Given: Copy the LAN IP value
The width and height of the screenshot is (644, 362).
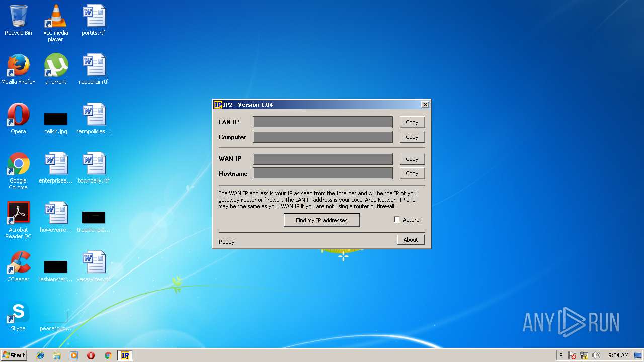Looking at the screenshot, I should (412, 122).
